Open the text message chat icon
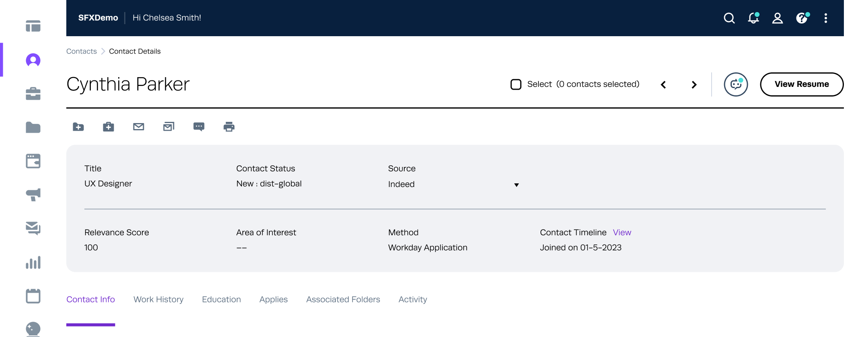 pyautogui.click(x=199, y=127)
